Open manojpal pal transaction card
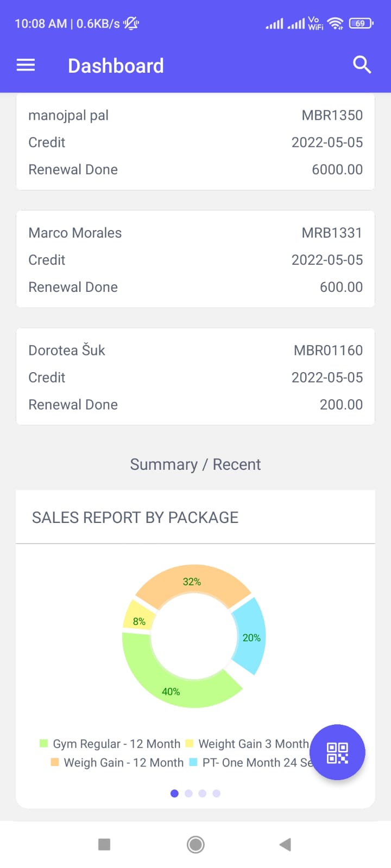The width and height of the screenshot is (391, 868). pos(195,142)
